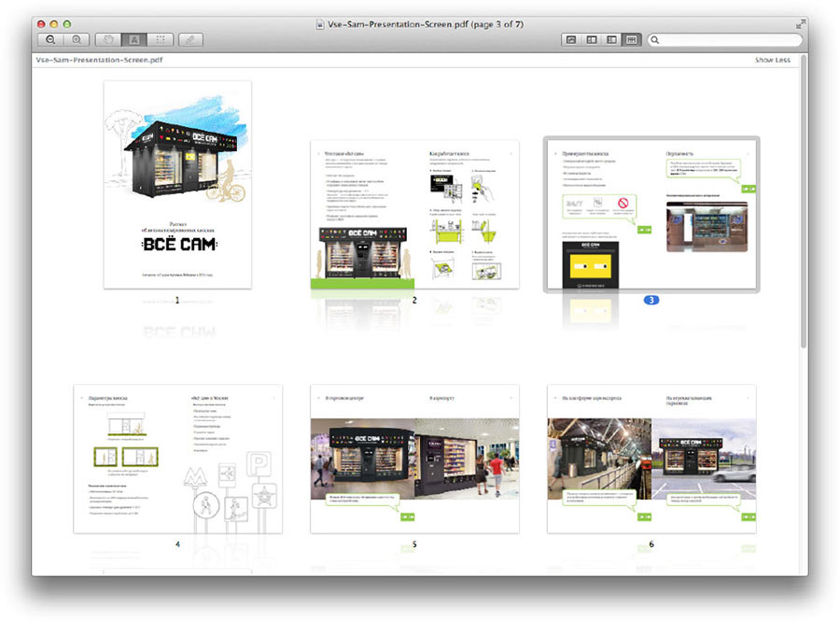Viewport: 840px width, 622px height.
Task: Select the page 6 thumbnail
Action: pyautogui.click(x=651, y=459)
